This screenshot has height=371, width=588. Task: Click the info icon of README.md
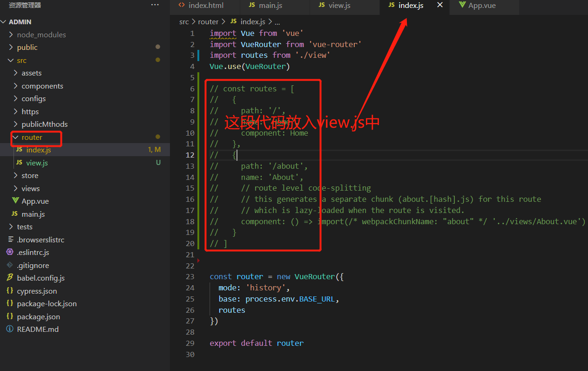click(10, 330)
